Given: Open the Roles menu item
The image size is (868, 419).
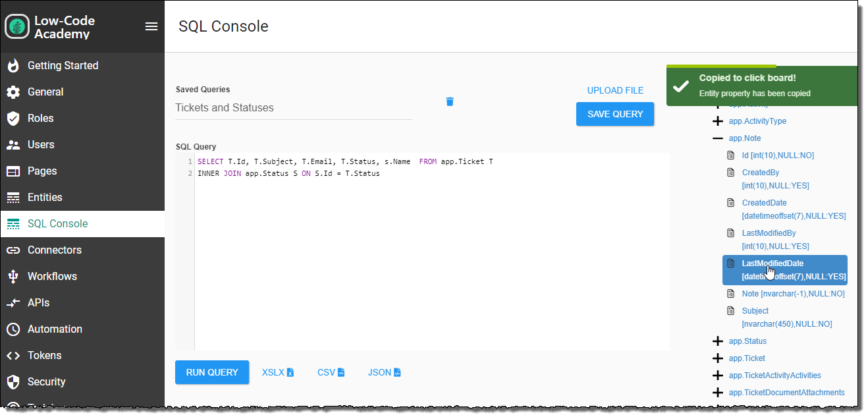Looking at the screenshot, I should point(82,118).
